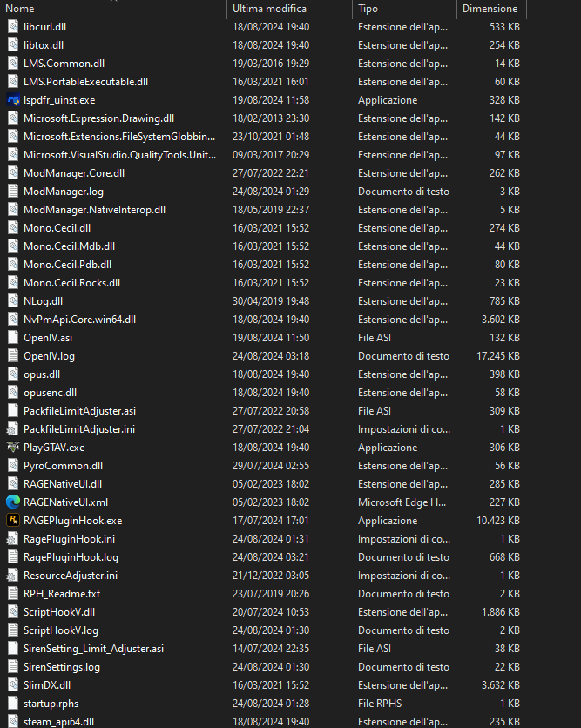Click the ScriptHookV.dll file icon
Viewport: 581px width, 728px height.
click(x=13, y=612)
